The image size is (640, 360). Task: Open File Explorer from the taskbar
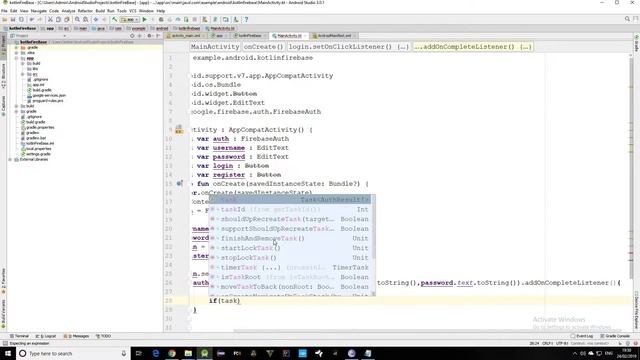coord(188,353)
